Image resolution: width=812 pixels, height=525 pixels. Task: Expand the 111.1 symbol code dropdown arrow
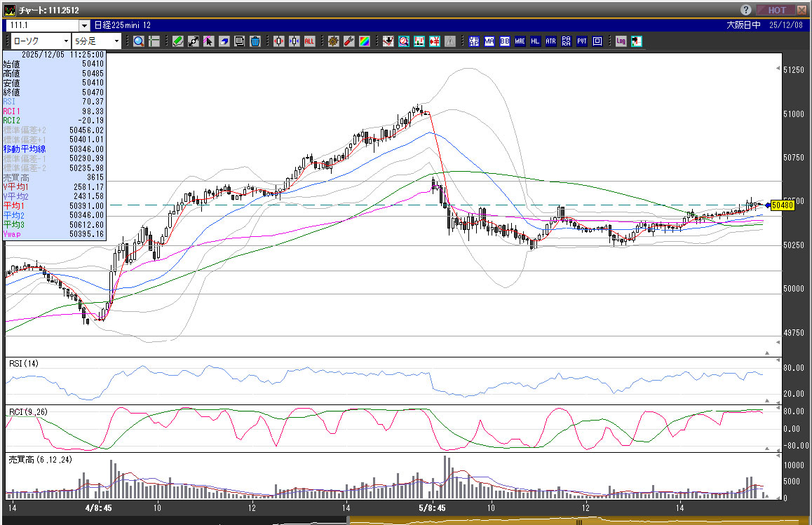point(85,25)
